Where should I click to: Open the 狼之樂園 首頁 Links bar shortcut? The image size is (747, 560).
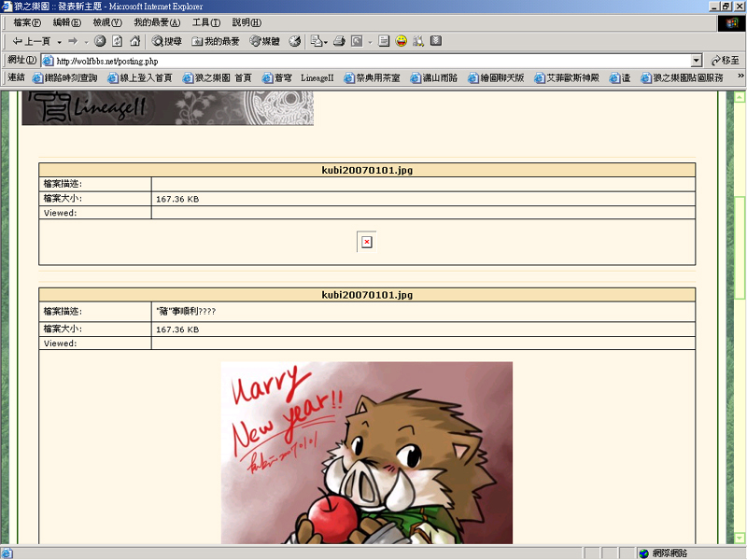(218, 77)
